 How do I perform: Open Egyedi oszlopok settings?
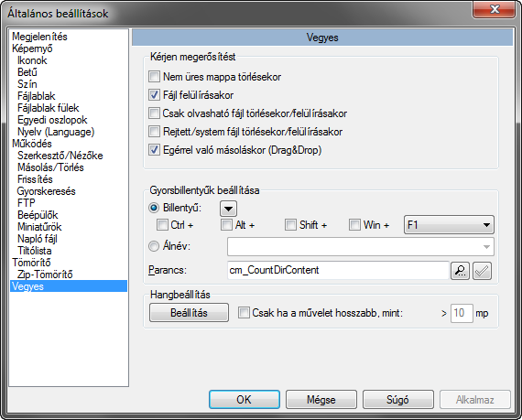52,120
